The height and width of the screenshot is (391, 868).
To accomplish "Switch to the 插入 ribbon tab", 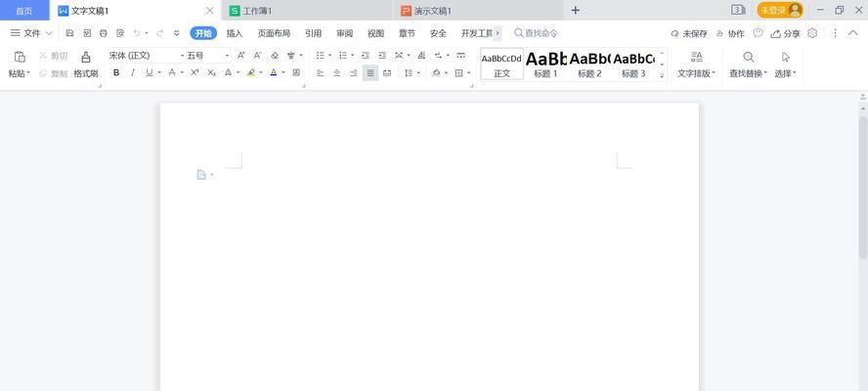I will (235, 33).
